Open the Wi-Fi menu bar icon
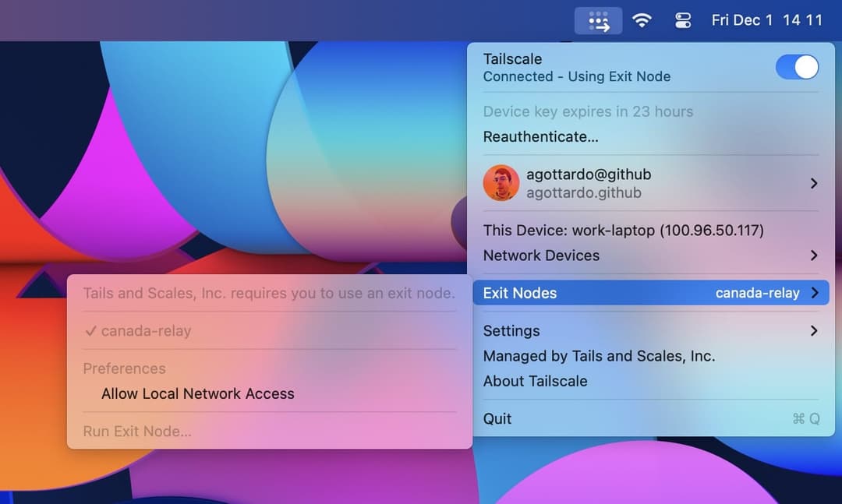Image resolution: width=842 pixels, height=504 pixels. click(x=642, y=20)
